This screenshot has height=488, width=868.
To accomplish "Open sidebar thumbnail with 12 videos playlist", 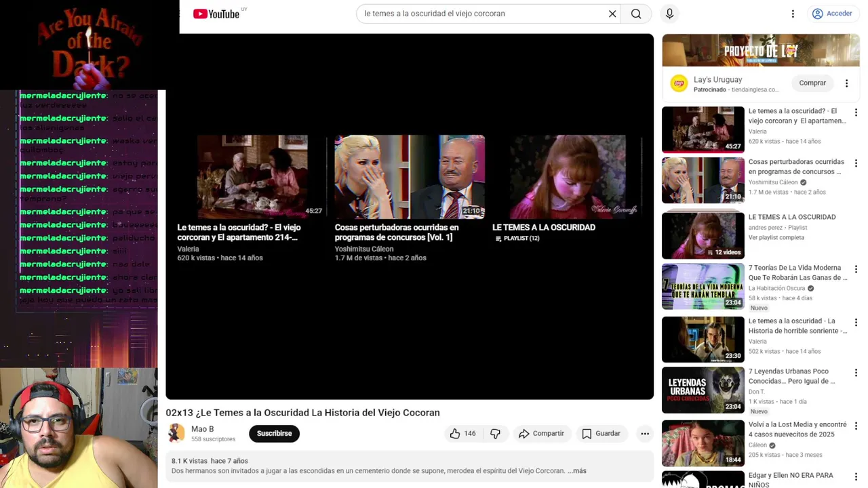I will [x=703, y=235].
